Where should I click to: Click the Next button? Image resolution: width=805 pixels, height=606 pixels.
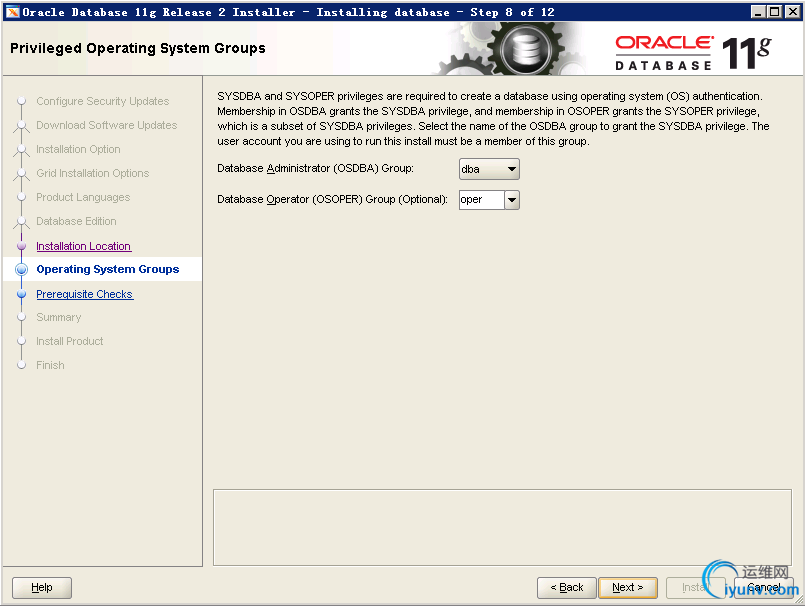(628, 588)
